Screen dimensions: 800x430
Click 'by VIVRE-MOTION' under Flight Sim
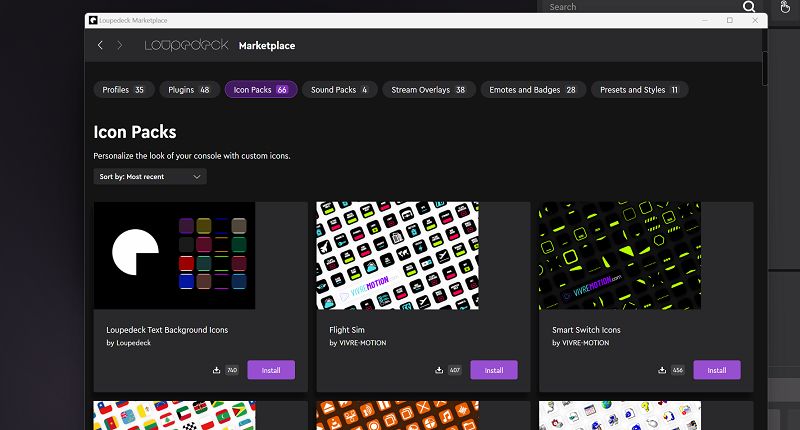tap(358, 343)
